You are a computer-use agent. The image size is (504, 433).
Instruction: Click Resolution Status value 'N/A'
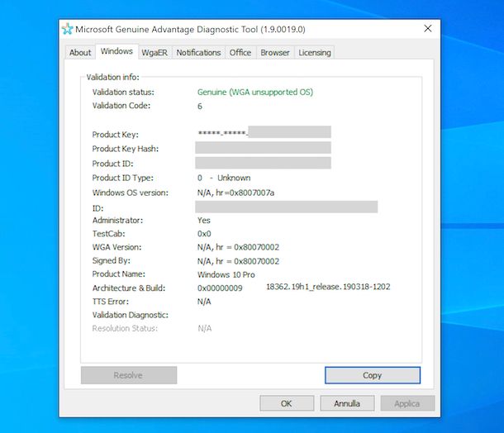tap(205, 328)
